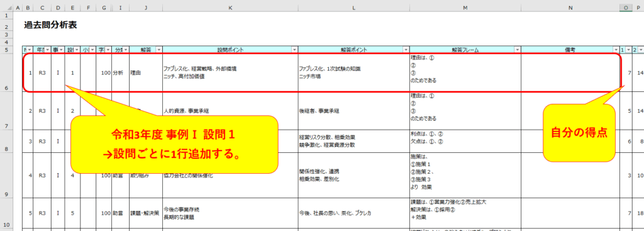Screen dimensions: 644x231
Task: Click the 課題・解決策 cell in row 10
Action: (x=145, y=213)
